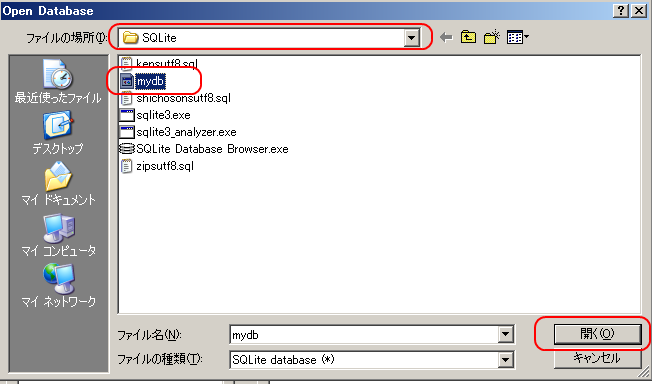Open My Documents (マイ ドキュメント) shortcut

[x=58, y=183]
